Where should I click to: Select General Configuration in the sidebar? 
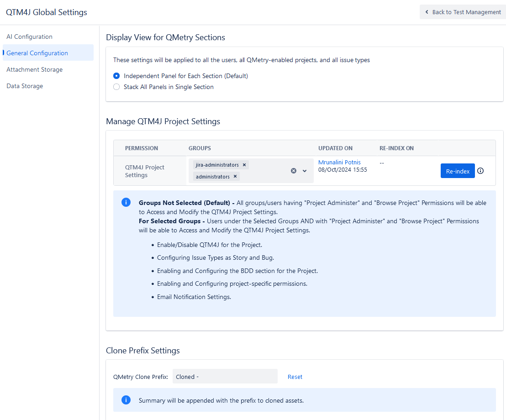click(x=37, y=52)
